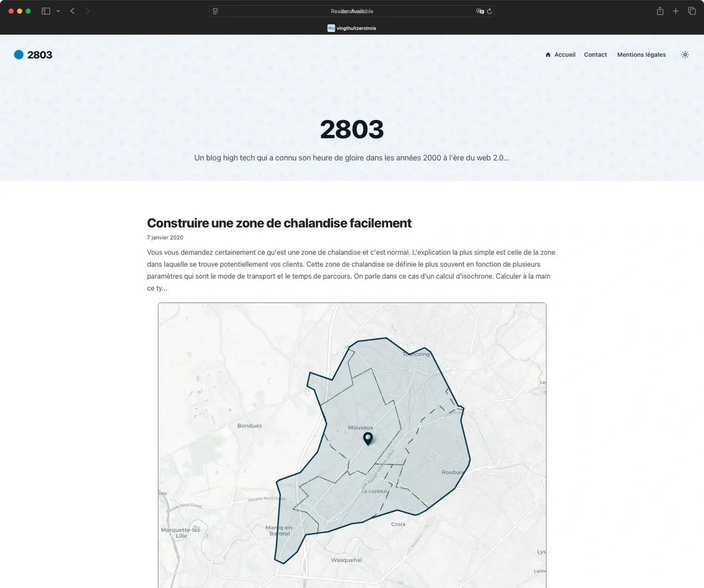
Task: Click the Marquette-lez-Lille map label
Action: 181,532
